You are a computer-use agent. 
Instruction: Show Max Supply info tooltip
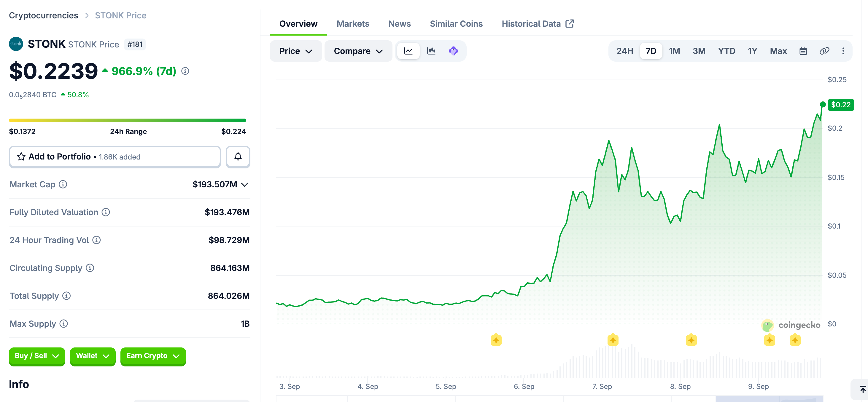tap(64, 323)
